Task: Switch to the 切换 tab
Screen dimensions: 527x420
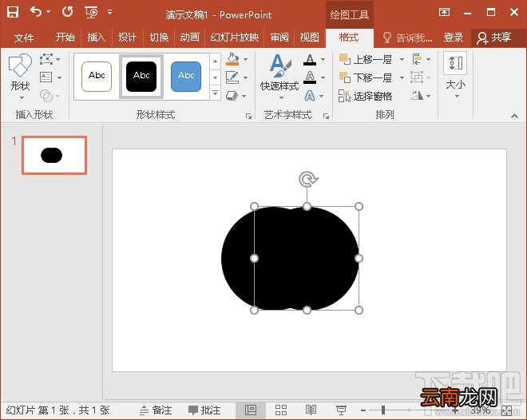Action: (159, 37)
